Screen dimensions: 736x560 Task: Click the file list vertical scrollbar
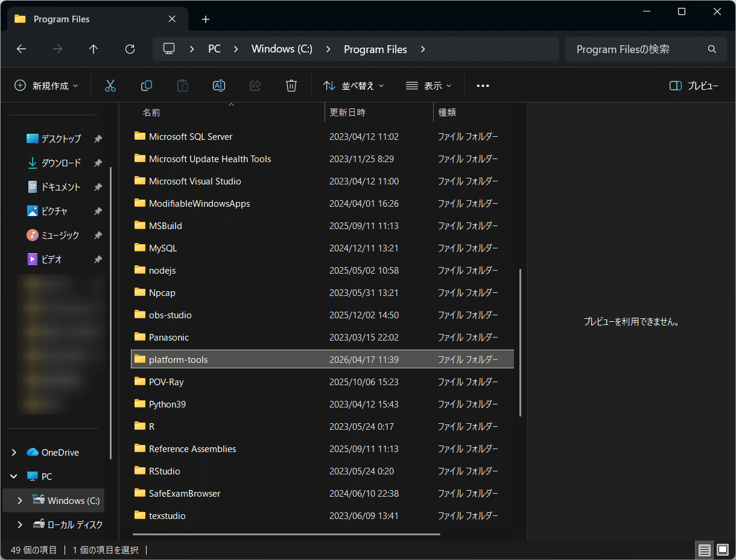tap(520, 342)
